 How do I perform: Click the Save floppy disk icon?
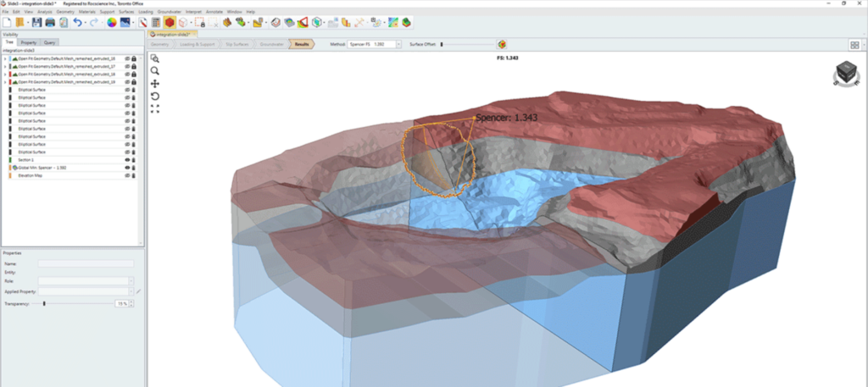[36, 23]
